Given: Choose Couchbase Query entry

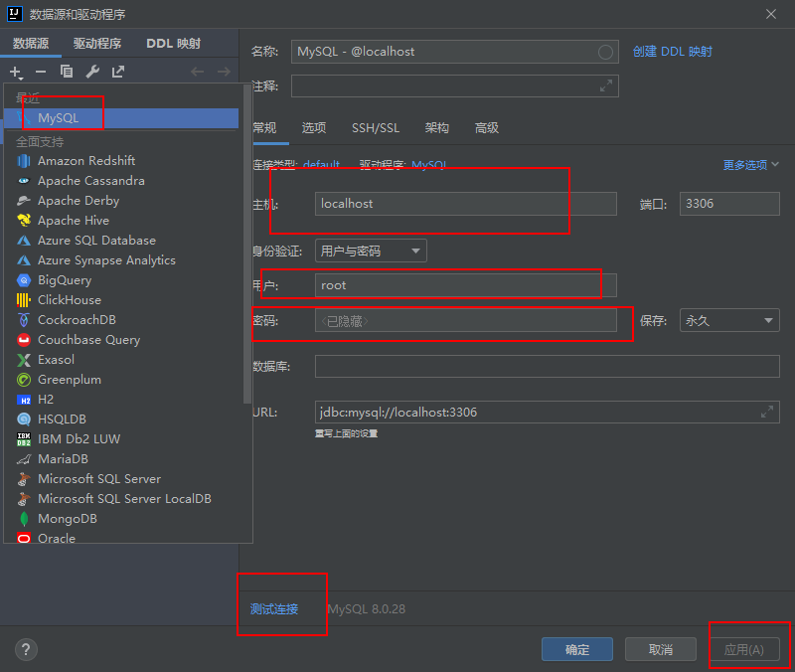Looking at the screenshot, I should [x=120, y=340].
